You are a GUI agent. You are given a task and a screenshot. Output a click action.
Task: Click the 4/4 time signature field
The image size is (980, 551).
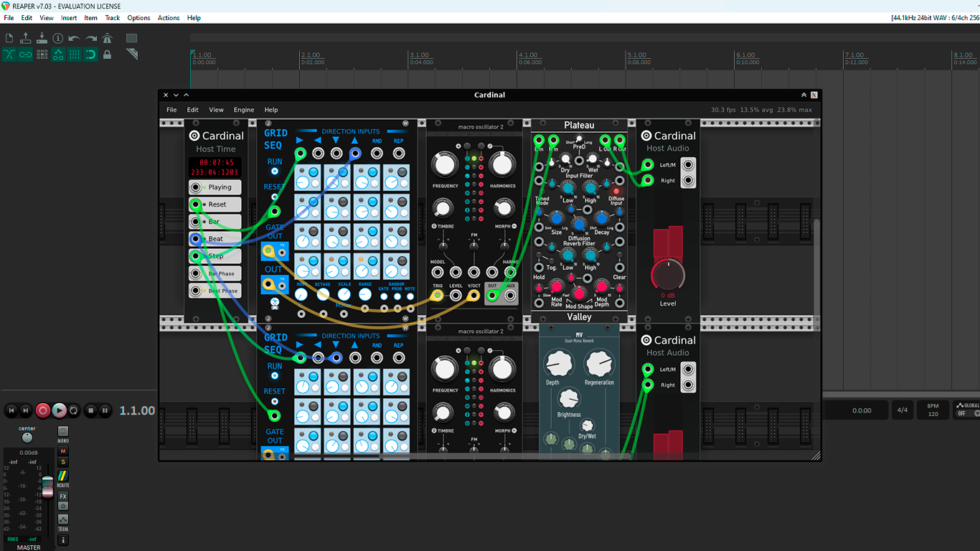coord(903,410)
